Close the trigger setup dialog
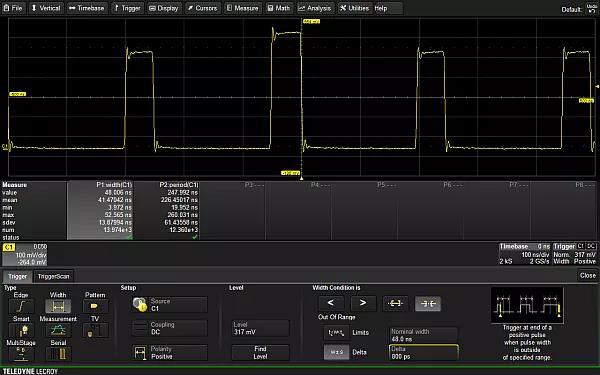600x375 pixels. 587,276
